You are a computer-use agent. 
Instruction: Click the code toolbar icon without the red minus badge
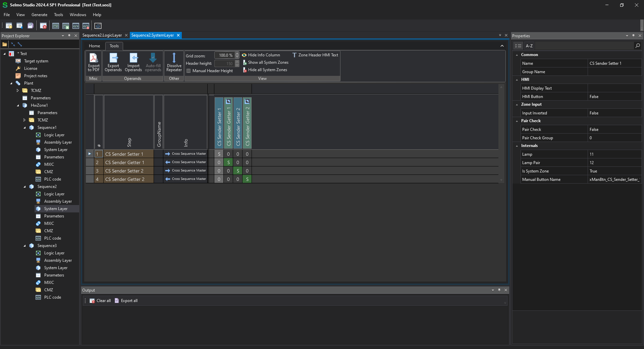pos(76,26)
